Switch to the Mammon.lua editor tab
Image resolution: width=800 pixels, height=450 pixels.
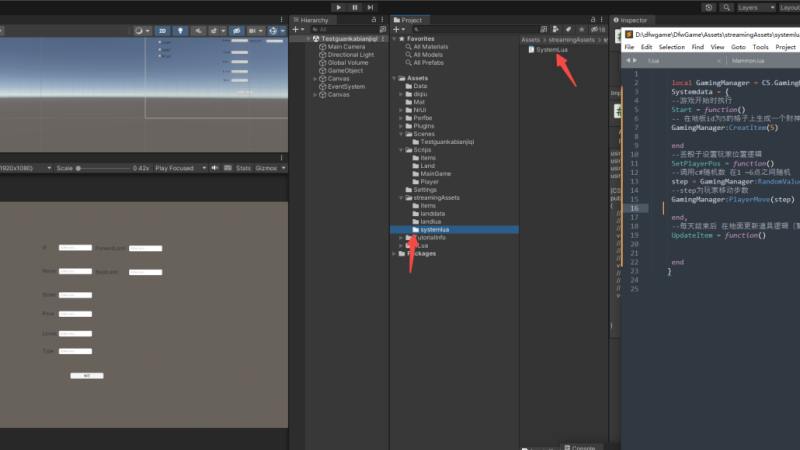tap(748, 61)
